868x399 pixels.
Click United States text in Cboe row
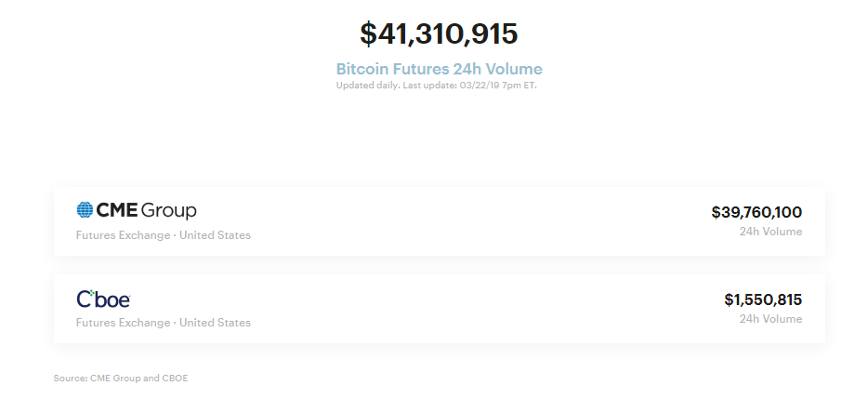(215, 323)
